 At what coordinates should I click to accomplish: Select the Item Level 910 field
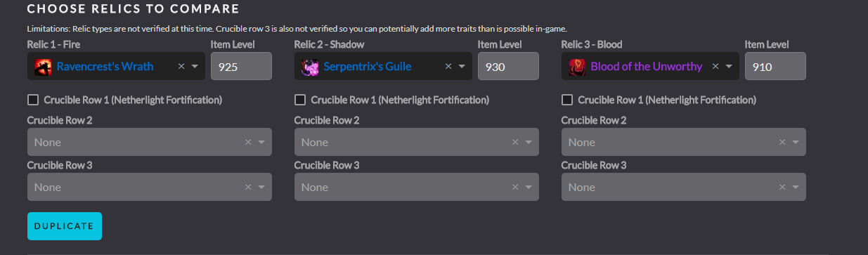point(775,66)
